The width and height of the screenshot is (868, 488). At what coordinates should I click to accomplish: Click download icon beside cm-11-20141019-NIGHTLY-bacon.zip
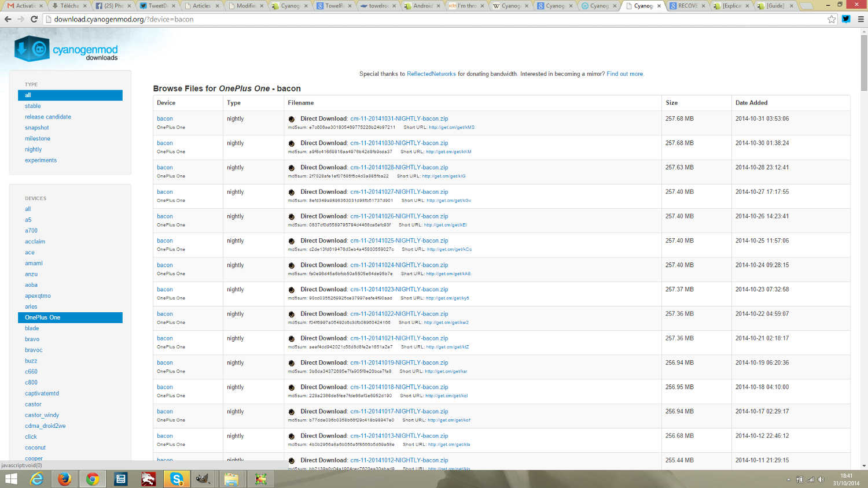coord(292,363)
